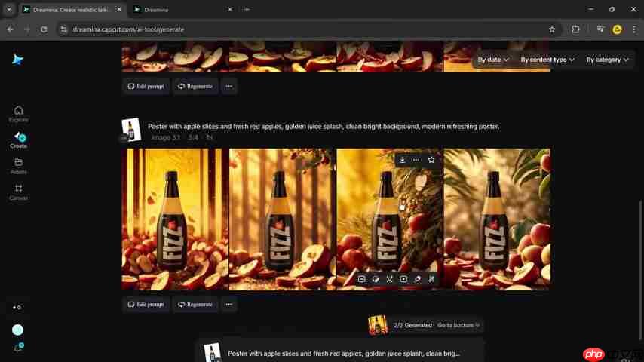The width and height of the screenshot is (644, 362).
Task: Click reference bottle thumbnail beside prompt text
Action: (x=131, y=130)
